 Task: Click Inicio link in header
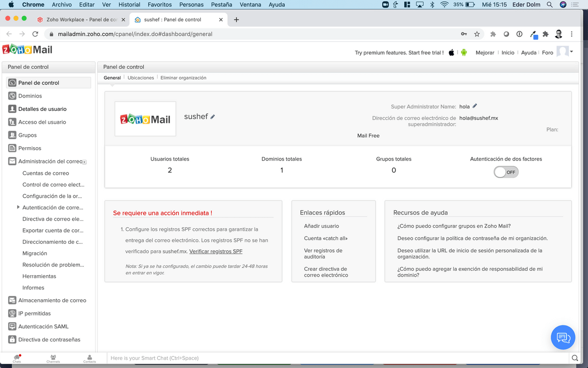[508, 53]
